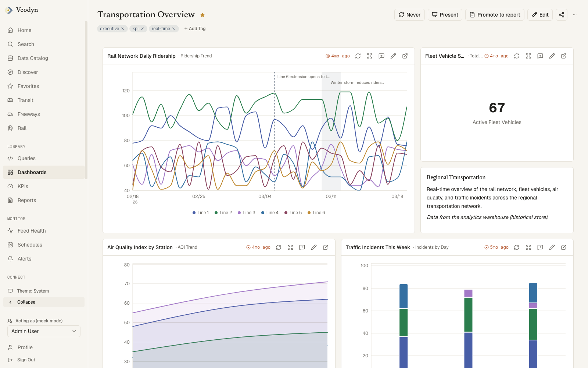588x368 pixels.
Task: Toggle Line 2 in the ridership legend
Action: 223,213
